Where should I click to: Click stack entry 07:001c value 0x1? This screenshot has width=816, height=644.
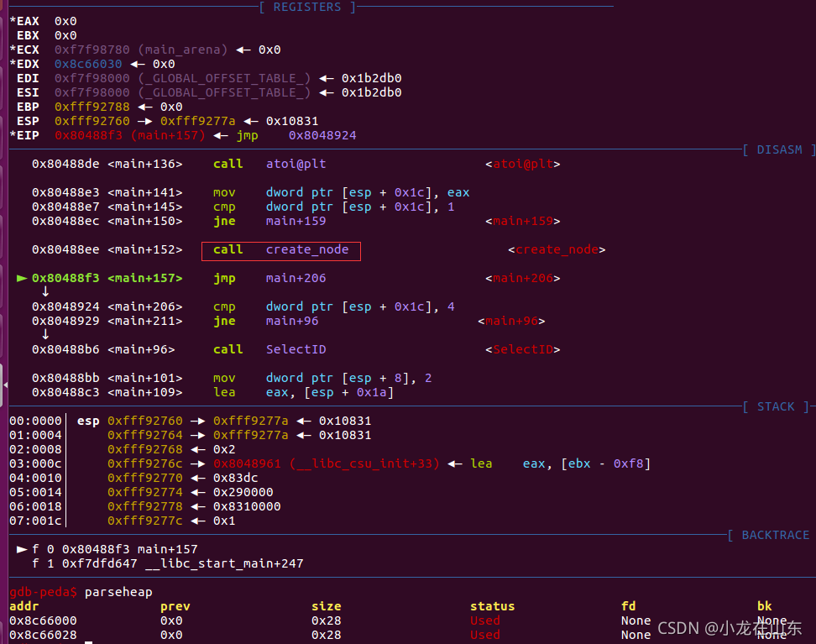[x=224, y=521]
